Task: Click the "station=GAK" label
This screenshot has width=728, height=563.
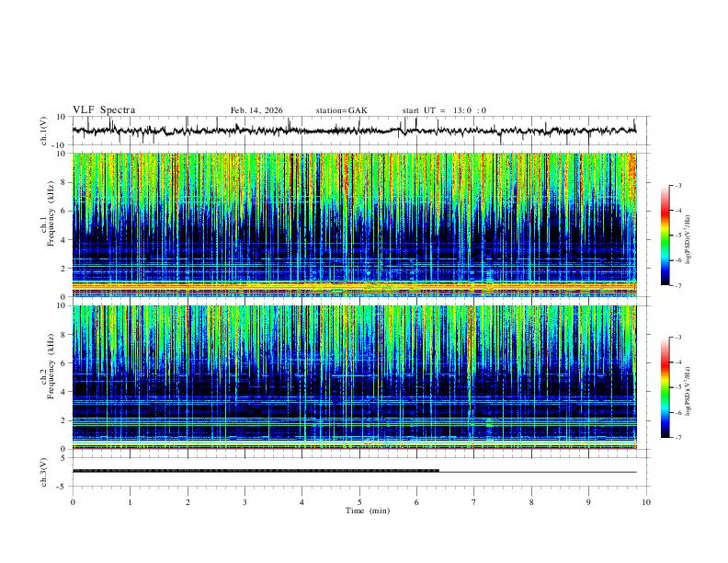Action: coord(341,110)
